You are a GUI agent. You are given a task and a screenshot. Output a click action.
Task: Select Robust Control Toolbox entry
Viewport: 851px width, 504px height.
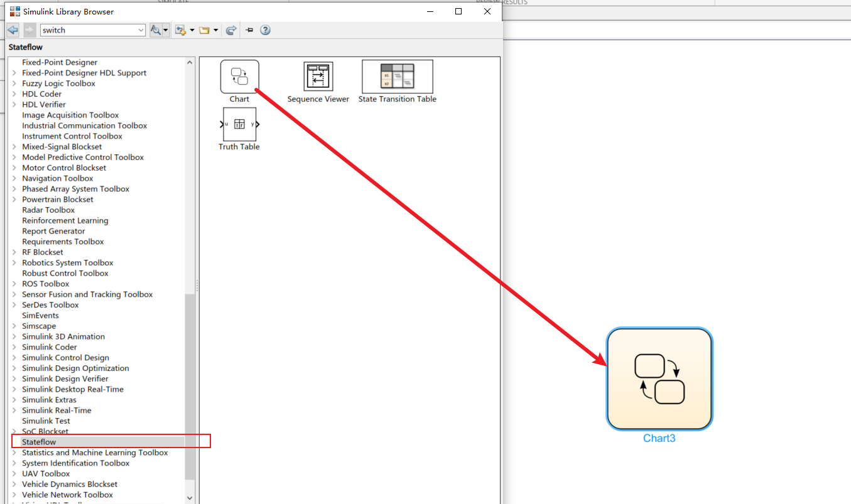65,273
